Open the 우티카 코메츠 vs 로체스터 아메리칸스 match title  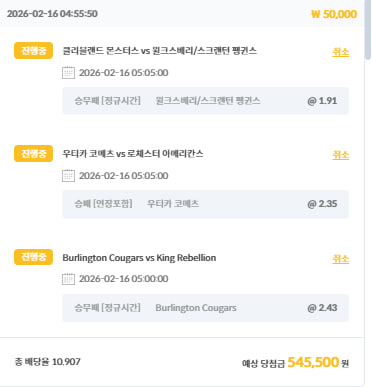[x=133, y=154]
